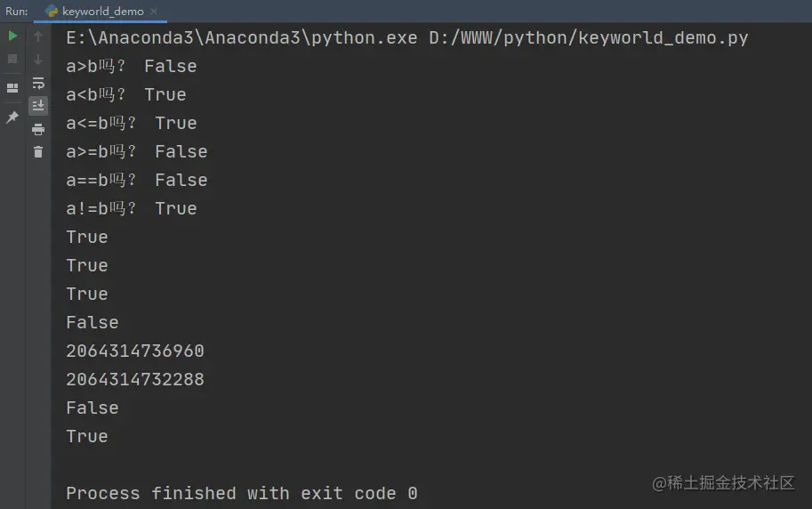This screenshot has height=509, width=812.
Task: Toggle Scroll to End of output
Action: [x=38, y=106]
